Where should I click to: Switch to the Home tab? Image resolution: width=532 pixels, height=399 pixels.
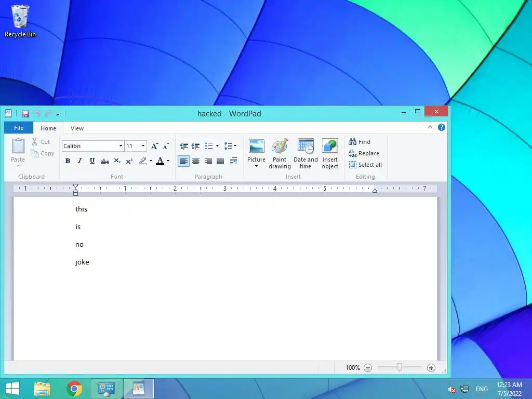click(x=48, y=128)
